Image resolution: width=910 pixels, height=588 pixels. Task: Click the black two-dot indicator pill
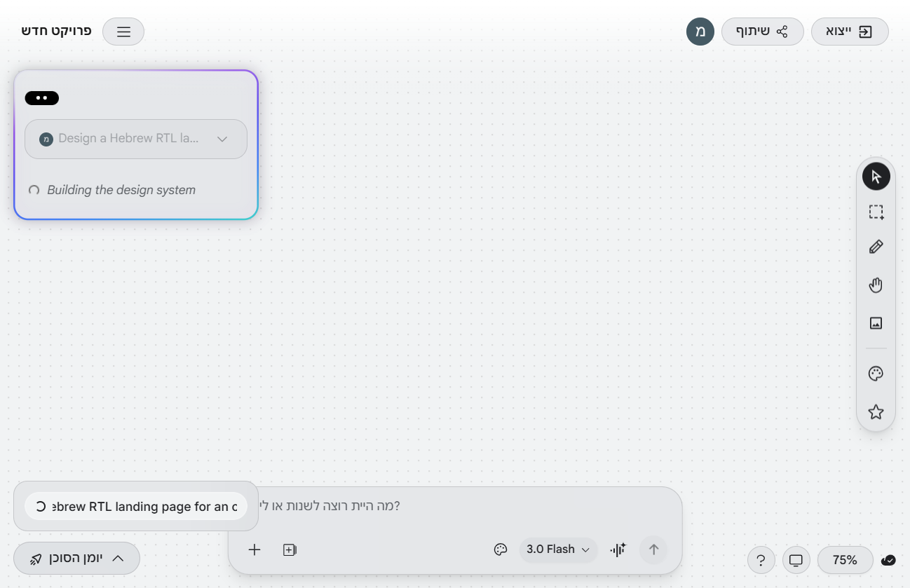coord(41,98)
